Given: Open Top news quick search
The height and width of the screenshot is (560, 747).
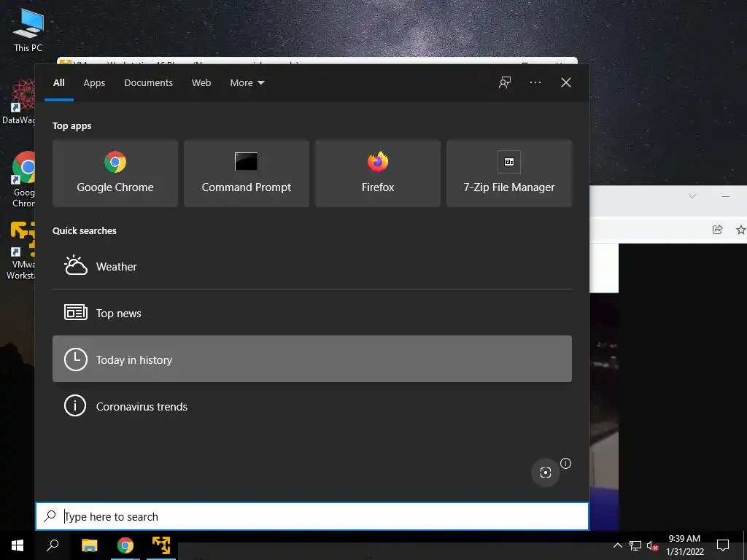Looking at the screenshot, I should 312,313.
